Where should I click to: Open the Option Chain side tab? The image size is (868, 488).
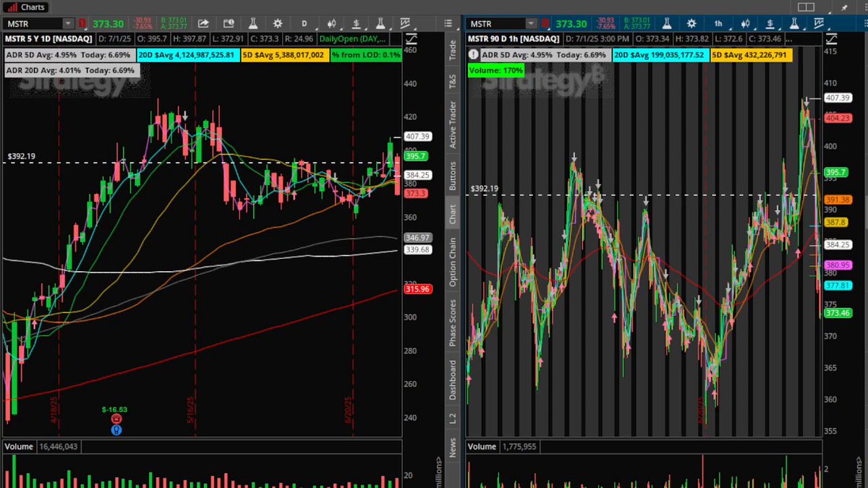(x=454, y=262)
